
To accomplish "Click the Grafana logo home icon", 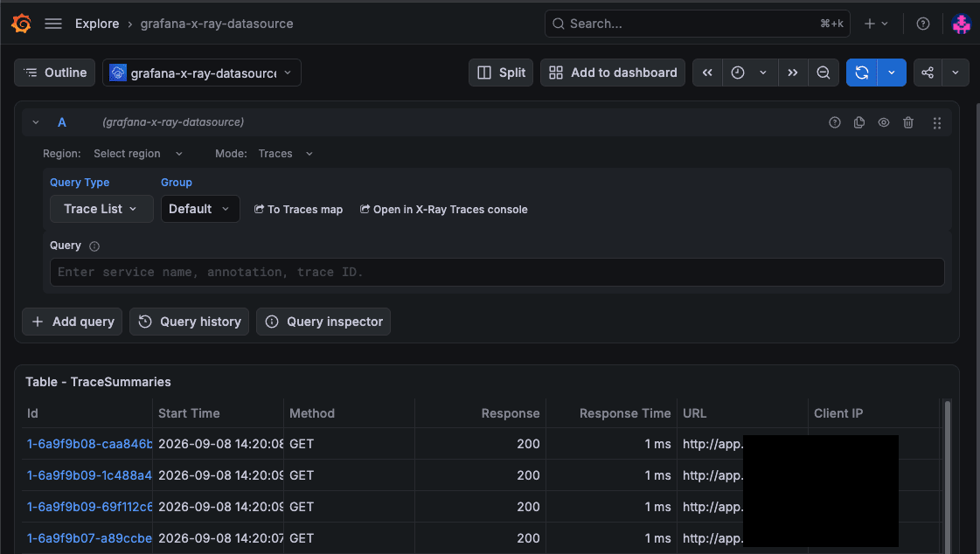I will [21, 24].
